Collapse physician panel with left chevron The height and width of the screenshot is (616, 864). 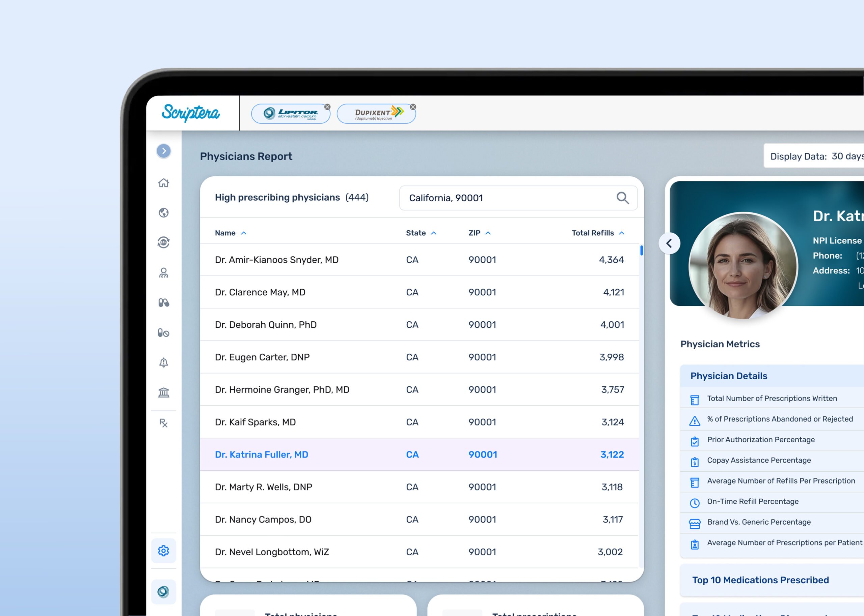click(x=669, y=243)
